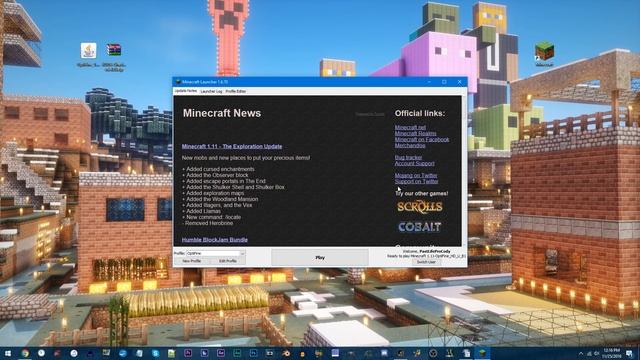The width and height of the screenshot is (640, 360).
Task: Open the Windows Start menu
Action: [x=8, y=353]
